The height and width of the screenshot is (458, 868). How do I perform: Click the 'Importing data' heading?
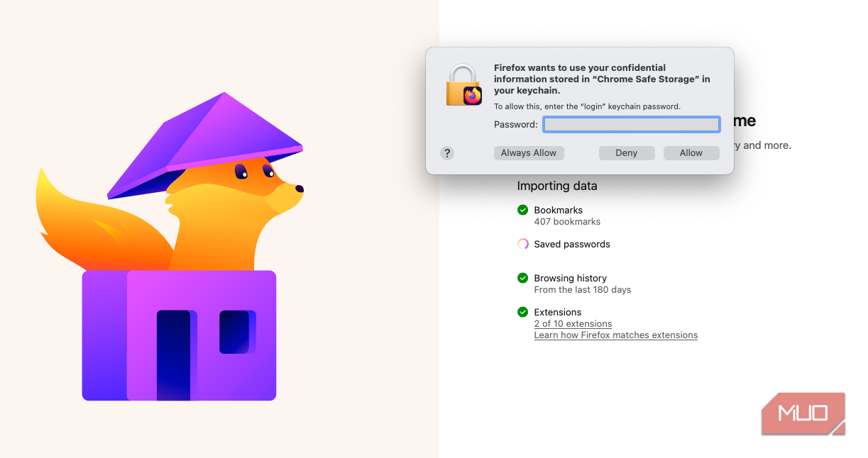click(557, 186)
